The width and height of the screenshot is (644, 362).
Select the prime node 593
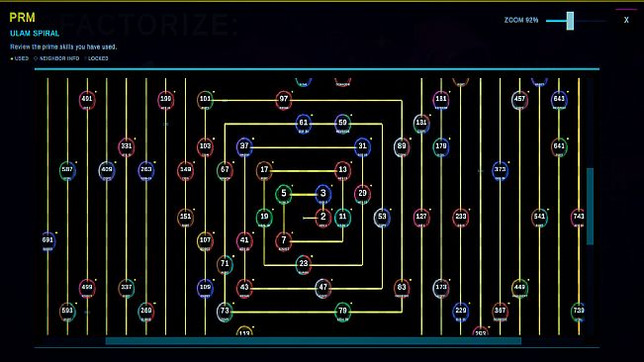click(x=67, y=312)
